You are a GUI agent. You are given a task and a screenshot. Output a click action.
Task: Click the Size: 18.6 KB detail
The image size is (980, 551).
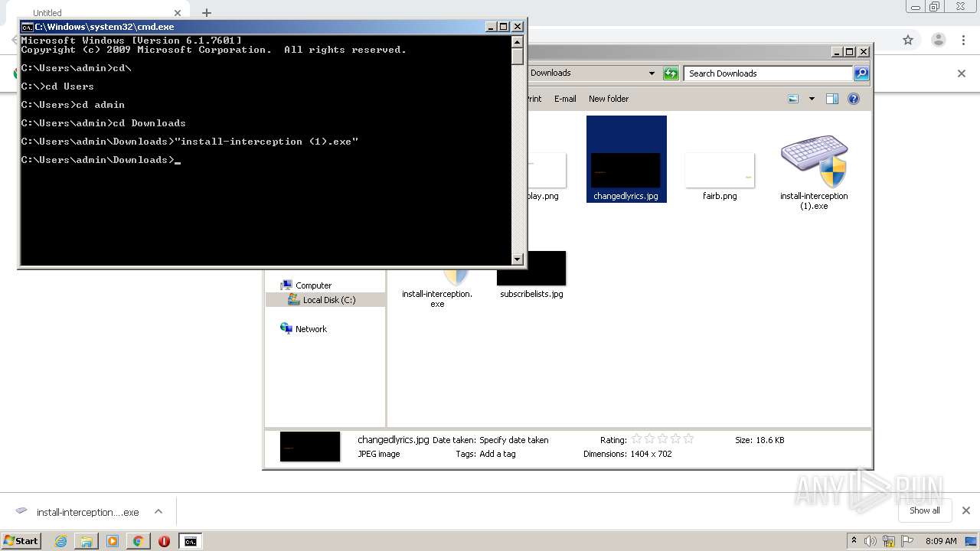tap(759, 440)
